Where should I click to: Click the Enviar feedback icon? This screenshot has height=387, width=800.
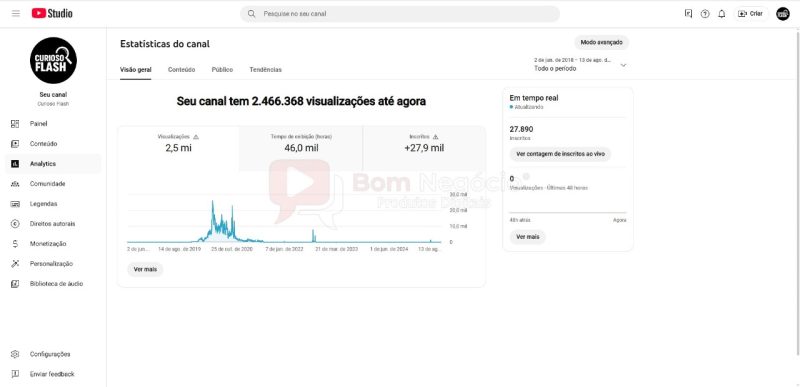tap(15, 374)
